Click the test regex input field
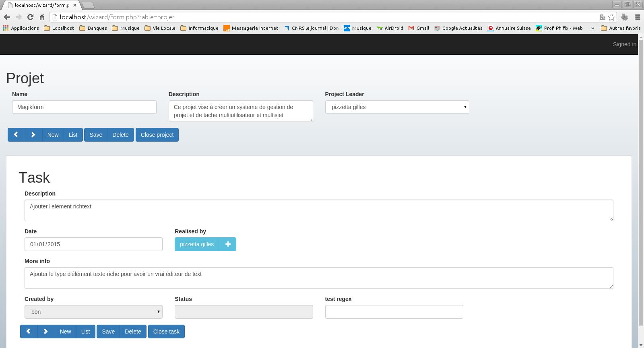 pyautogui.click(x=394, y=312)
